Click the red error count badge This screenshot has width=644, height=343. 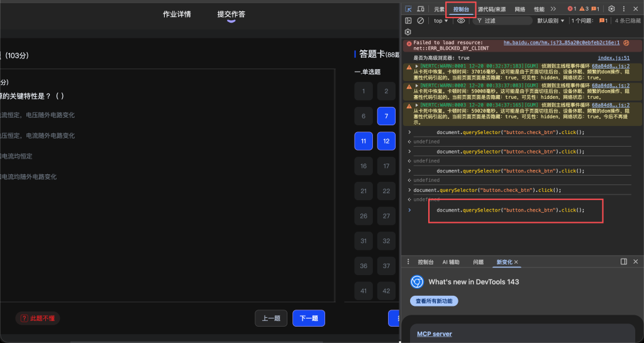(x=572, y=9)
